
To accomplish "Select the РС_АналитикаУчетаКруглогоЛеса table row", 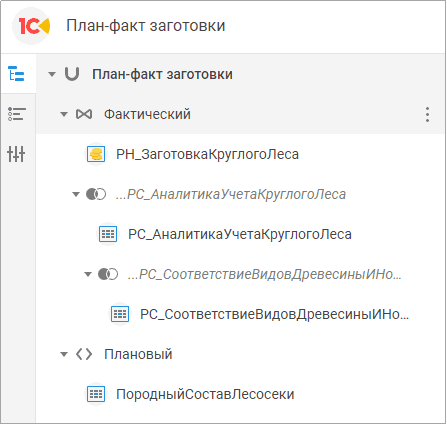I will click(240, 234).
